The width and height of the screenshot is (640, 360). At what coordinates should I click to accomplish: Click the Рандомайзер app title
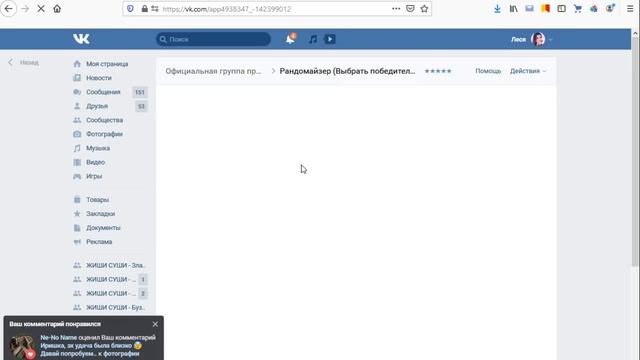click(347, 71)
